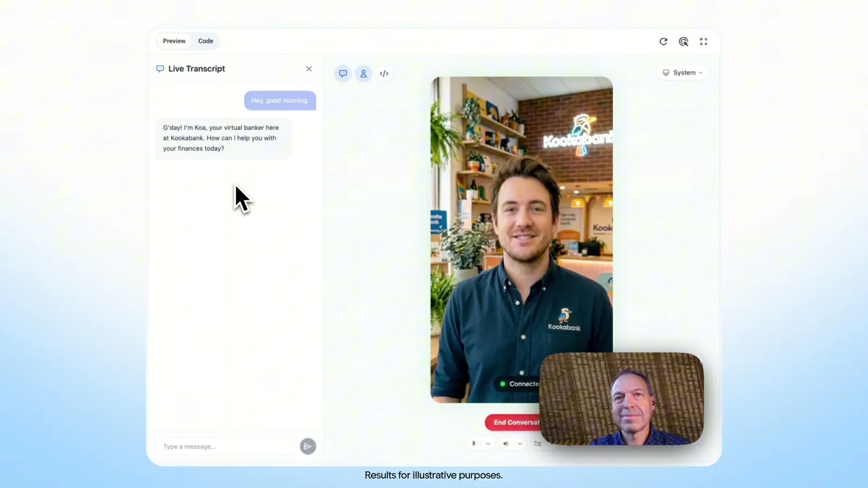Screen dimensions: 868x488
Task: Expand the speaker device chevron
Action: pos(520,444)
